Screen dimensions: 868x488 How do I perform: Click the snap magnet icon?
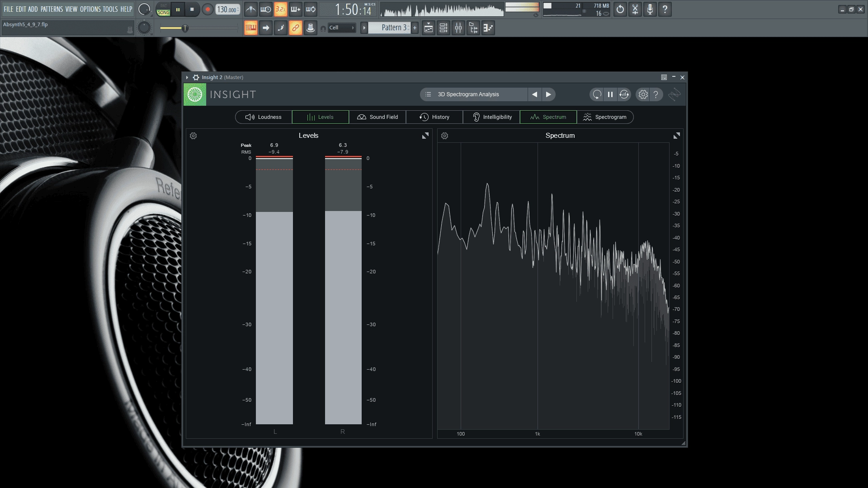pos(323,28)
